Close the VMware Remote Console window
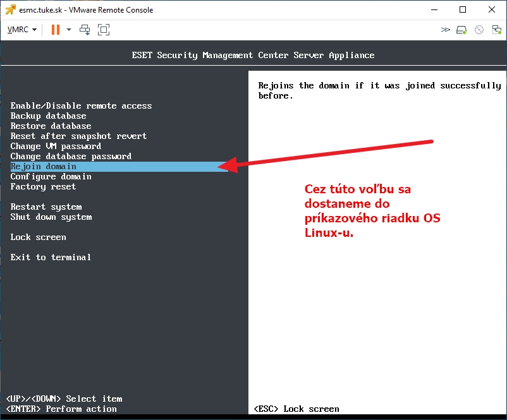This screenshot has width=507, height=420. coord(491,9)
